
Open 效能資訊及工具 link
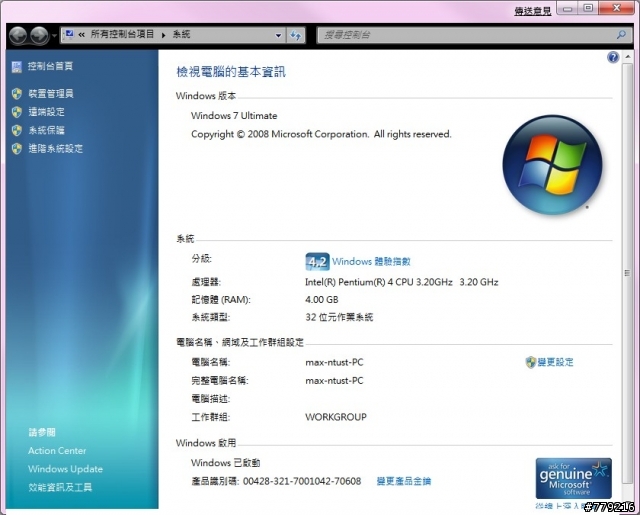[60, 487]
